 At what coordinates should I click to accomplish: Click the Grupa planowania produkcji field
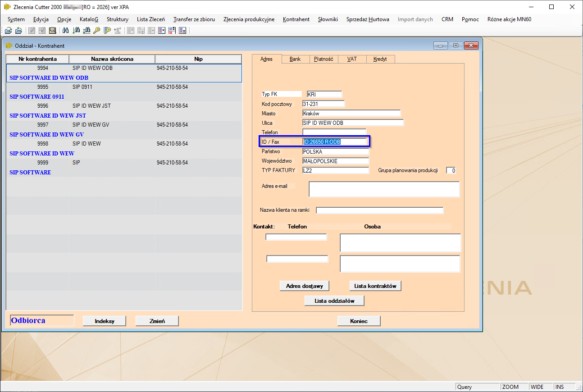point(451,170)
